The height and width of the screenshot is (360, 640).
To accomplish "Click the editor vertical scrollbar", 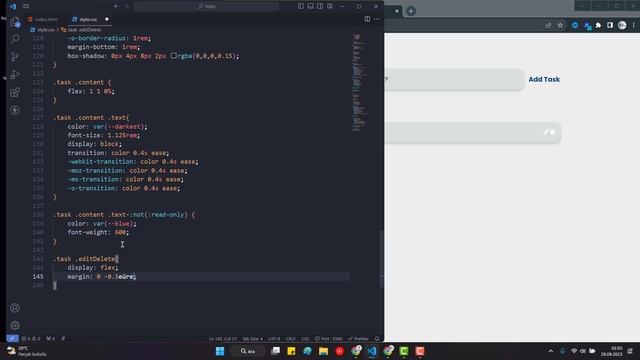I will (x=382, y=259).
